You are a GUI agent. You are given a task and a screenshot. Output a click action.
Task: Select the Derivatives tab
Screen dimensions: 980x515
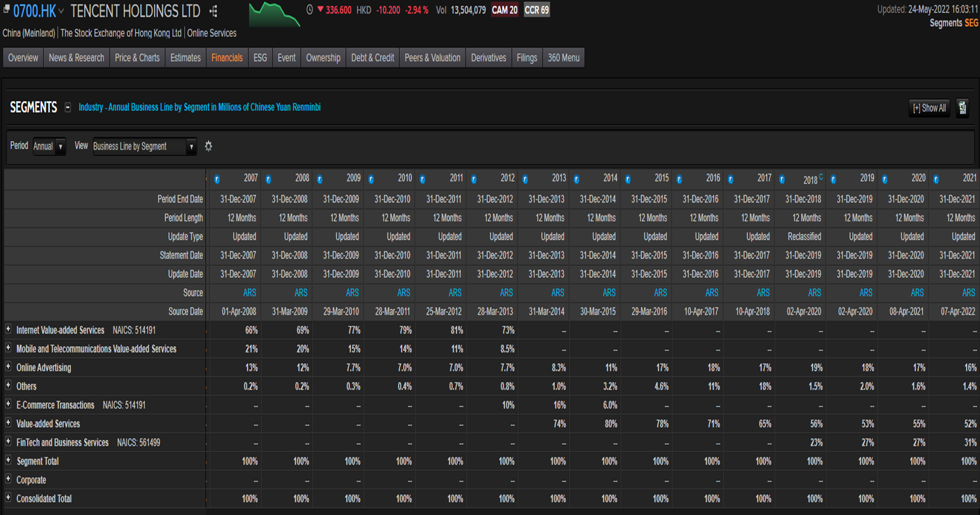pos(489,58)
